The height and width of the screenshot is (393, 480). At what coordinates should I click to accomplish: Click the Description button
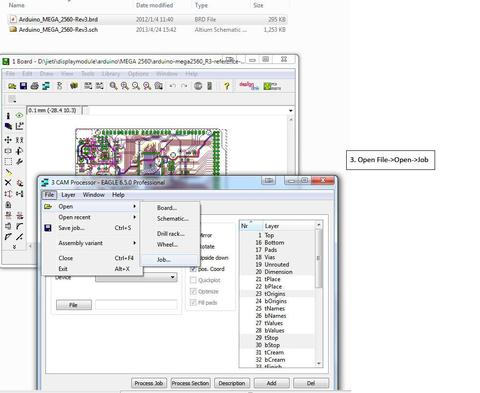point(232,383)
